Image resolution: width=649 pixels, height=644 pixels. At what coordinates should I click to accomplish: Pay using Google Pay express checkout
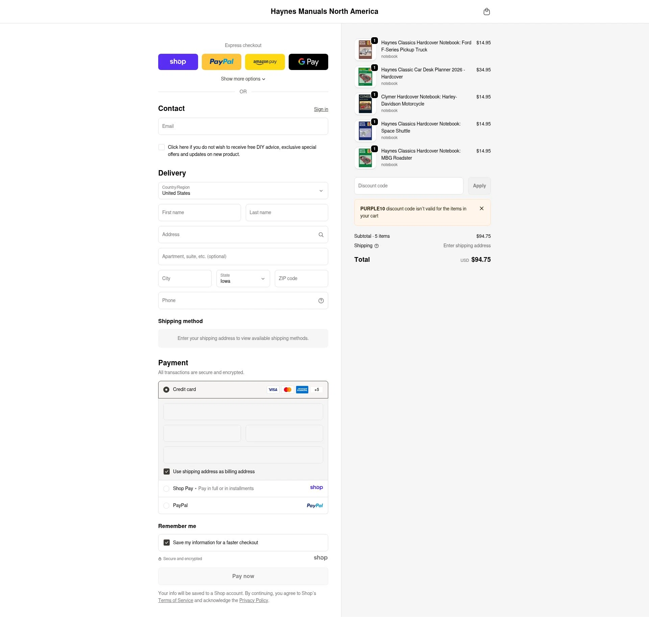point(308,62)
